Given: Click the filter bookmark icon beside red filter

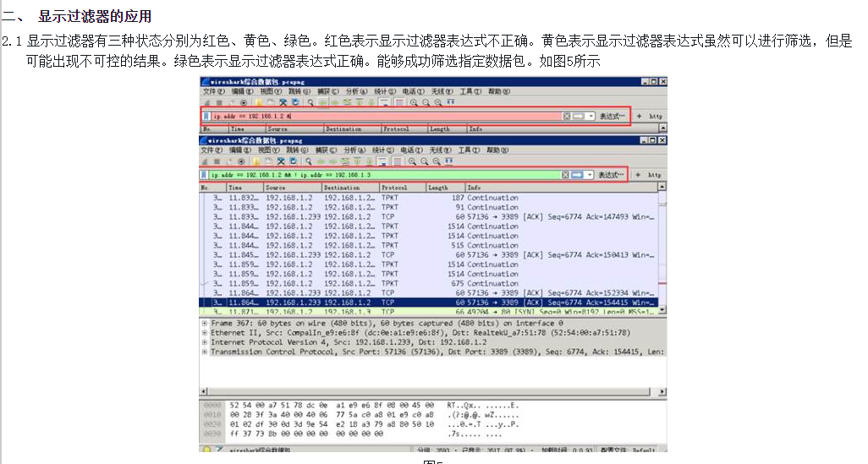Looking at the screenshot, I should 206,116.
